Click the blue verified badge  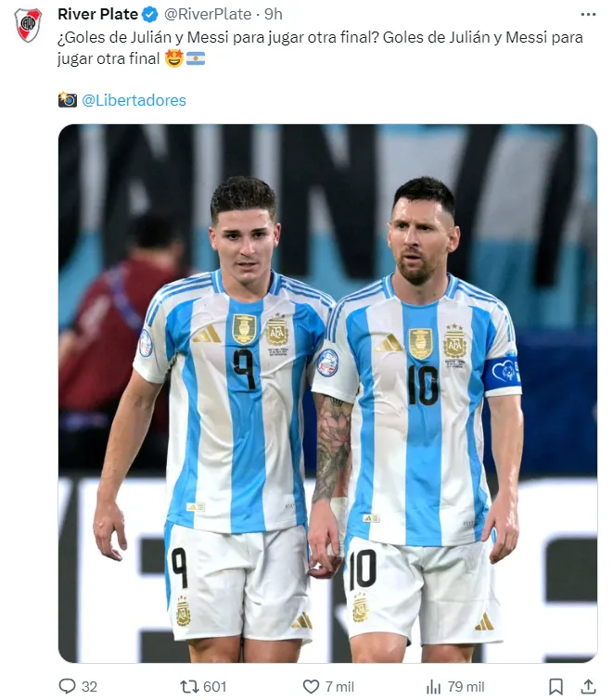click(150, 15)
